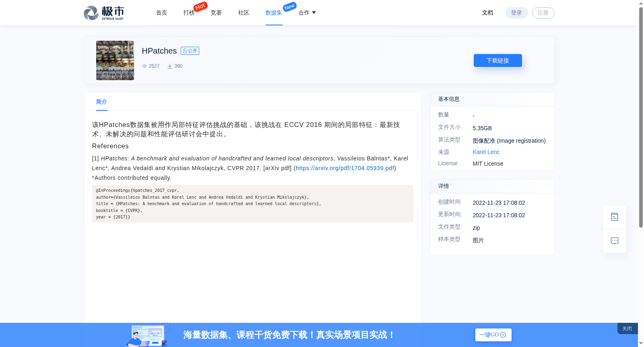The image size is (644, 347).
Task: Click the 390 downloads count
Action: click(178, 66)
